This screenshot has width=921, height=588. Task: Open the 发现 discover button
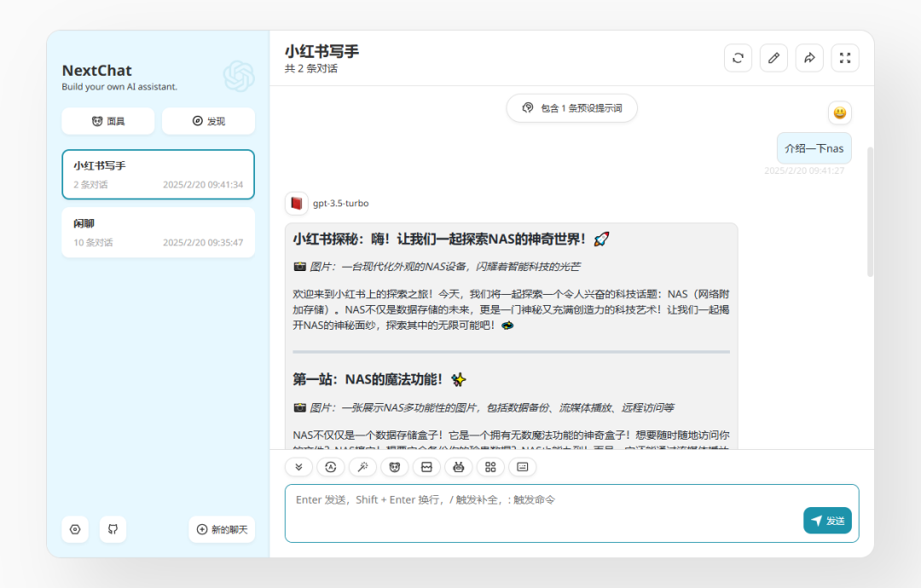click(x=209, y=121)
